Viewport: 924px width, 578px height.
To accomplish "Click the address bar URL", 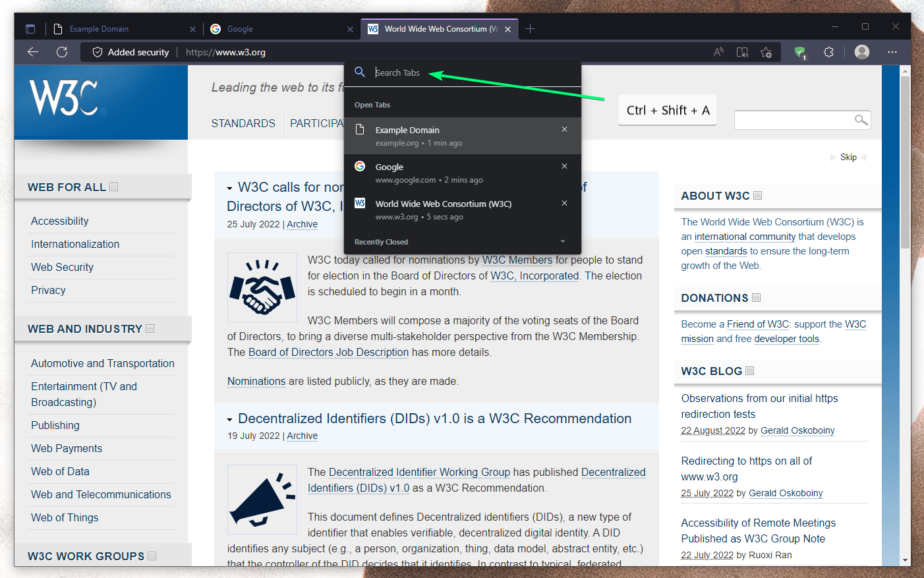I will tap(225, 52).
